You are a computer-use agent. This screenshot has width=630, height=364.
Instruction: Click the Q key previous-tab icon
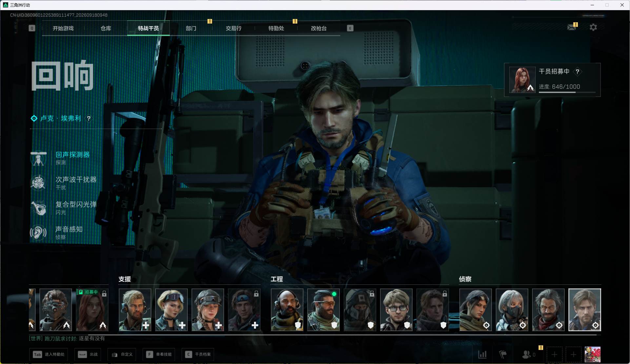click(x=32, y=28)
